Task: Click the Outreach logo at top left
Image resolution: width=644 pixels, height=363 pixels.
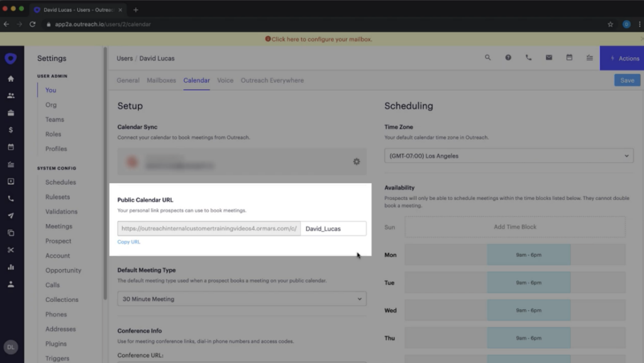Action: (11, 59)
